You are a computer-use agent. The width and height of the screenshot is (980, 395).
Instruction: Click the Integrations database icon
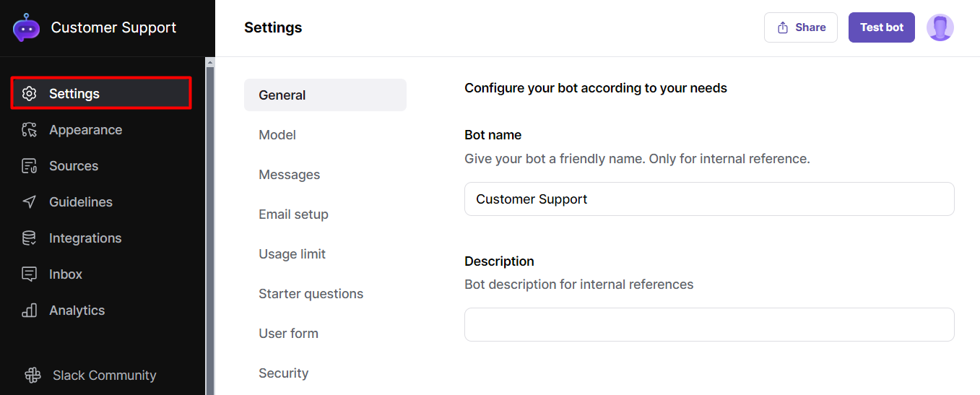pyautogui.click(x=30, y=238)
